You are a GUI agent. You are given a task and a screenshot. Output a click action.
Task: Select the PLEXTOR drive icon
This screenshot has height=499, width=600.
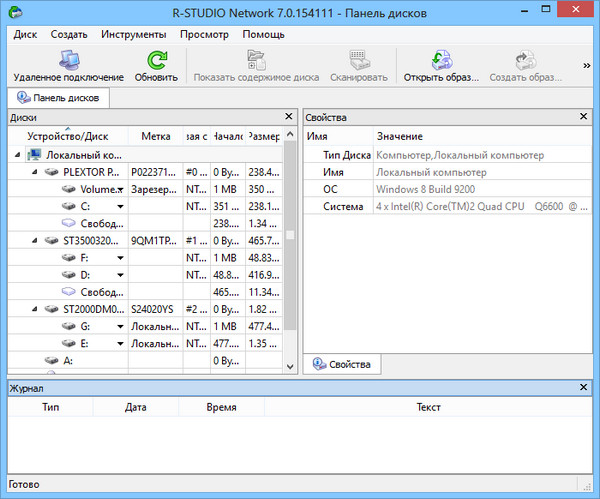[x=52, y=172]
